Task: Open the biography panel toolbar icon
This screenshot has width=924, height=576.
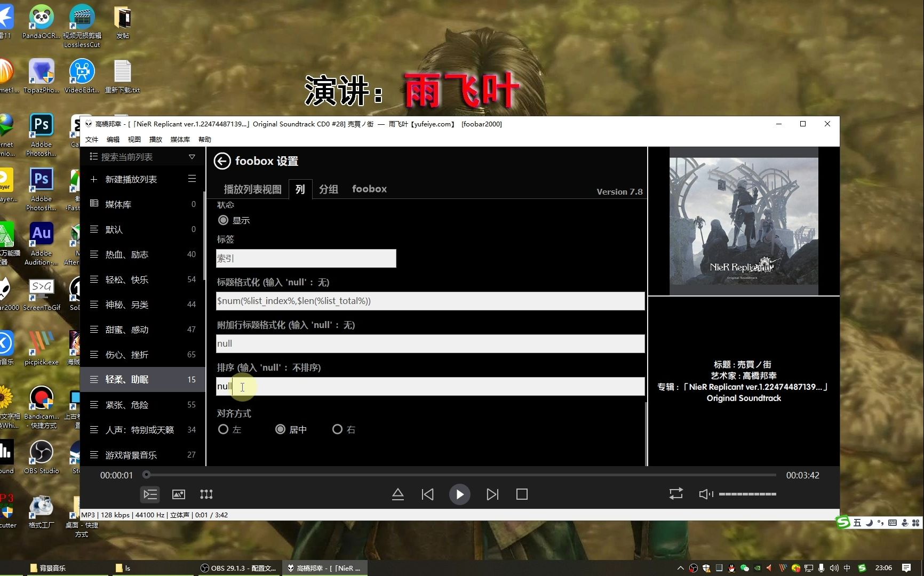Action: coord(206,494)
